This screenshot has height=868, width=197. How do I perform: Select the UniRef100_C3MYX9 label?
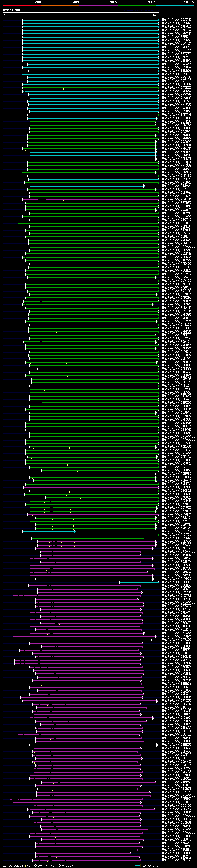pos(177,860)
